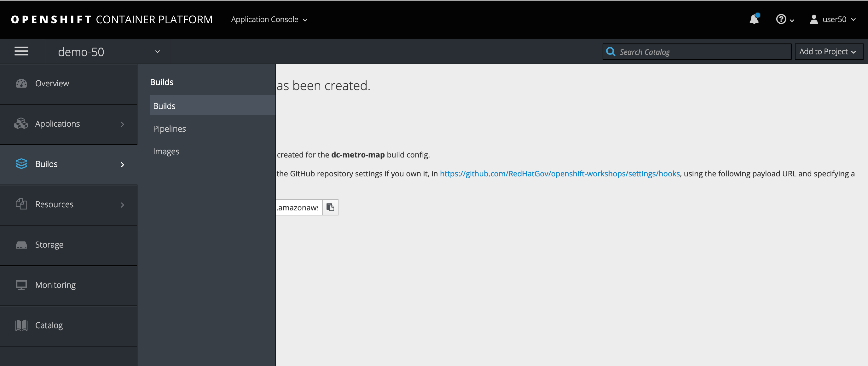Open Catalog in the sidebar
The image size is (868, 366).
point(68,325)
